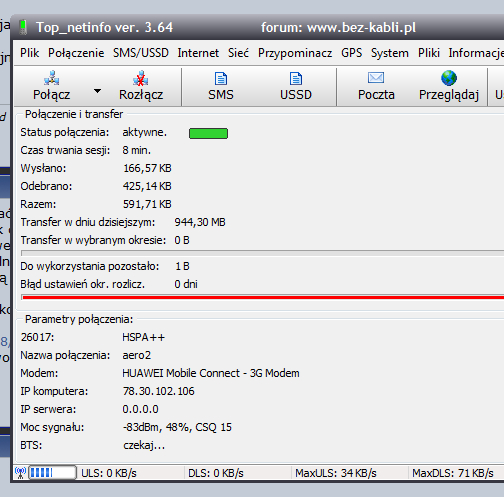
Task: Click the aero2 connection name
Action: pos(136,355)
